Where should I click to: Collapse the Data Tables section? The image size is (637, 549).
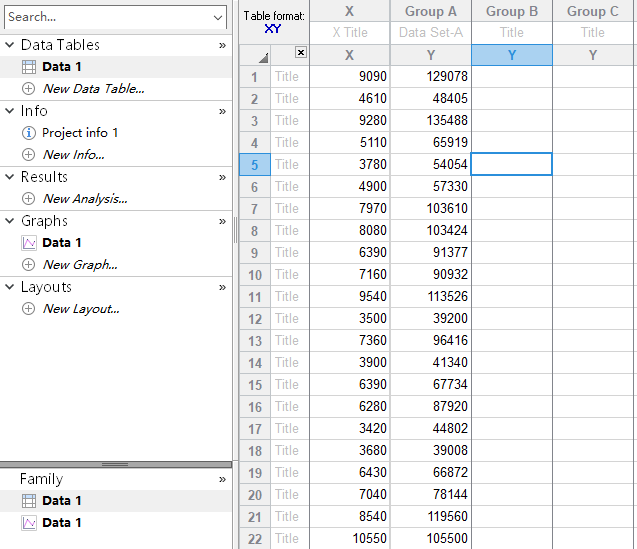pyautogui.click(x=10, y=45)
